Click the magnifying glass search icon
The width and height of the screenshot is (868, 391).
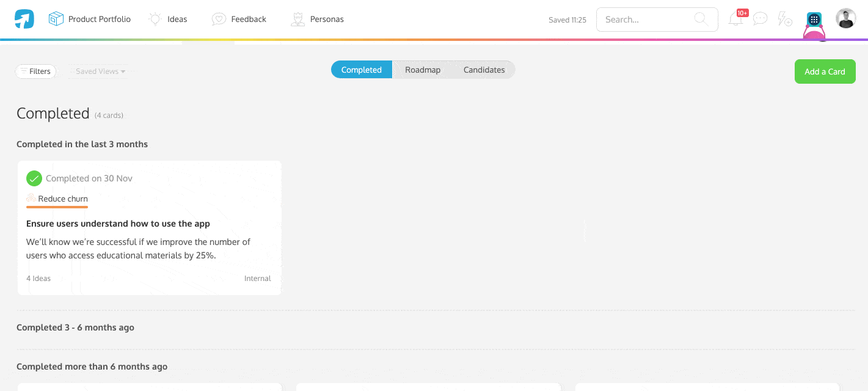pyautogui.click(x=701, y=19)
